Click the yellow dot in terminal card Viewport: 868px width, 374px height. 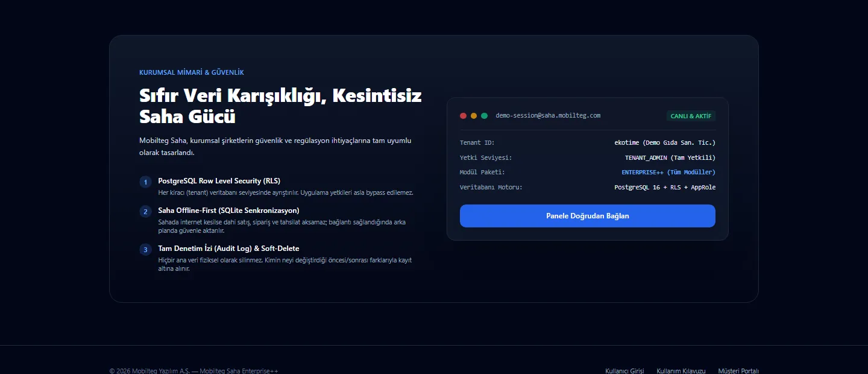tap(474, 116)
